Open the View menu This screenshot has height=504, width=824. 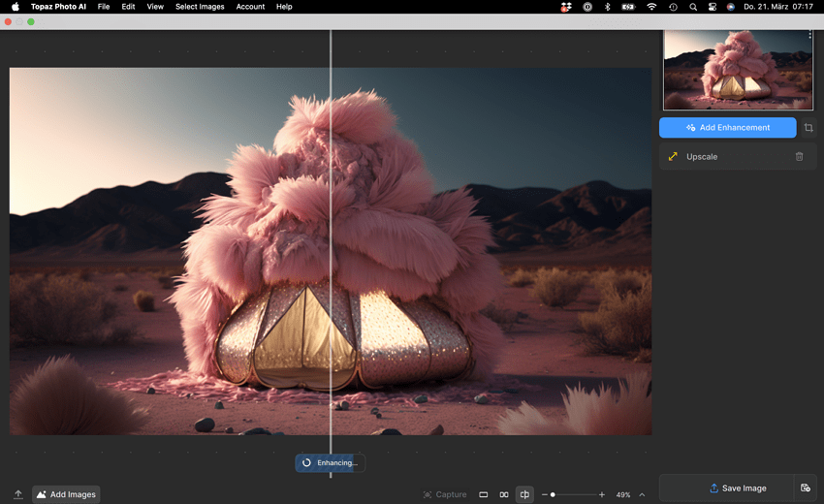coord(155,7)
